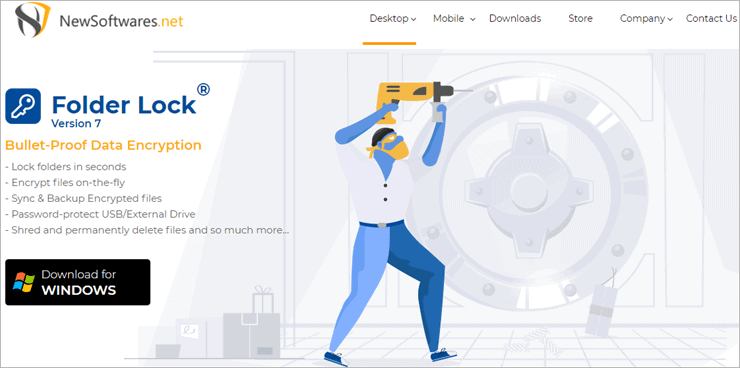
Task: Expand the Mobile menu chevron
Action: (473, 19)
